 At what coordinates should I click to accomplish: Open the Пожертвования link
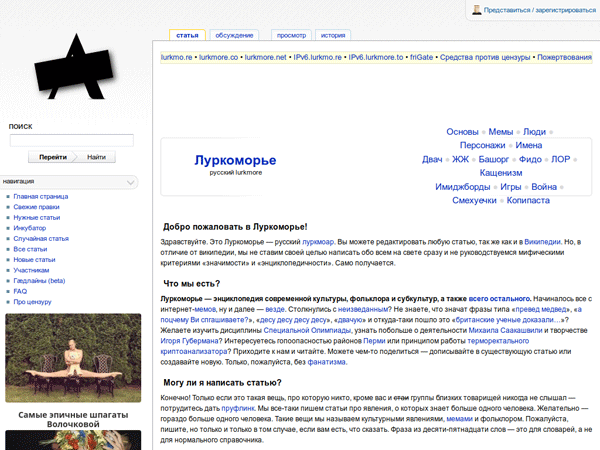click(564, 57)
